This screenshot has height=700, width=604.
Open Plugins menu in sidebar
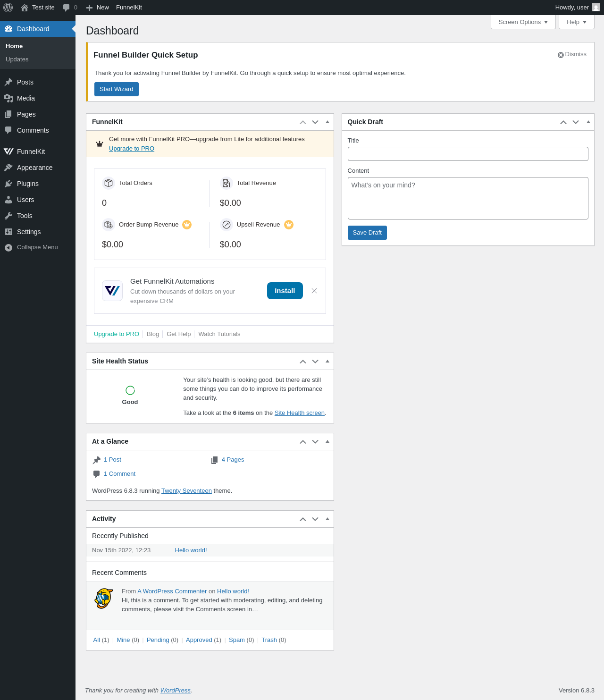click(x=38, y=184)
